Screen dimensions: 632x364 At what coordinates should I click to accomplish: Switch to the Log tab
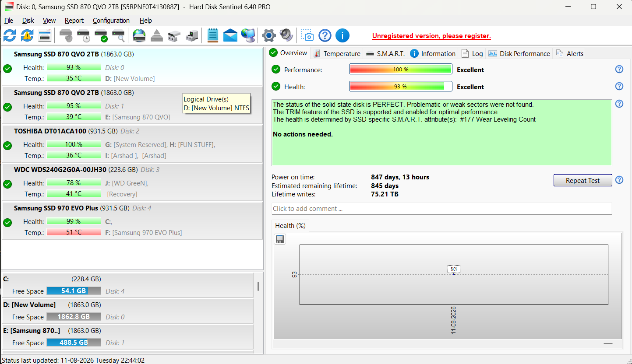[x=472, y=53]
